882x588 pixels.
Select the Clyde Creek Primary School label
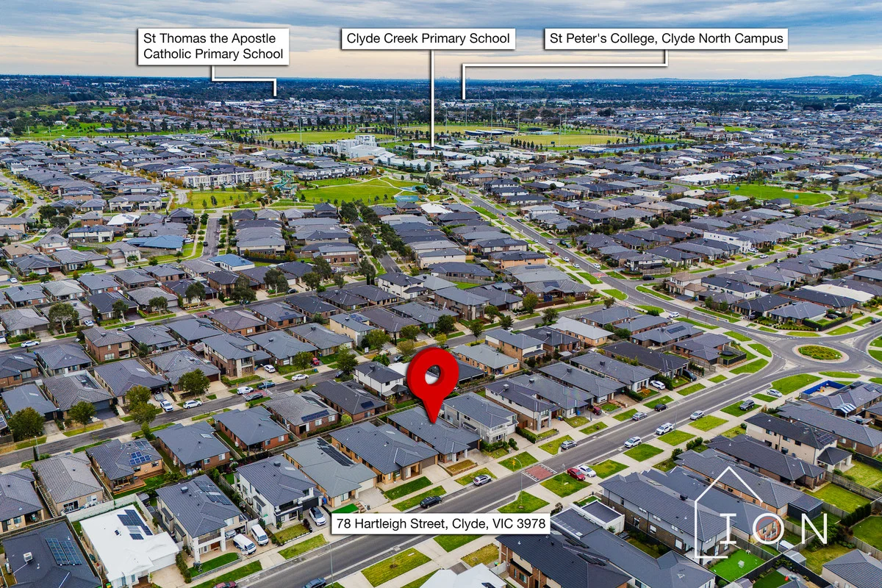[x=429, y=38]
